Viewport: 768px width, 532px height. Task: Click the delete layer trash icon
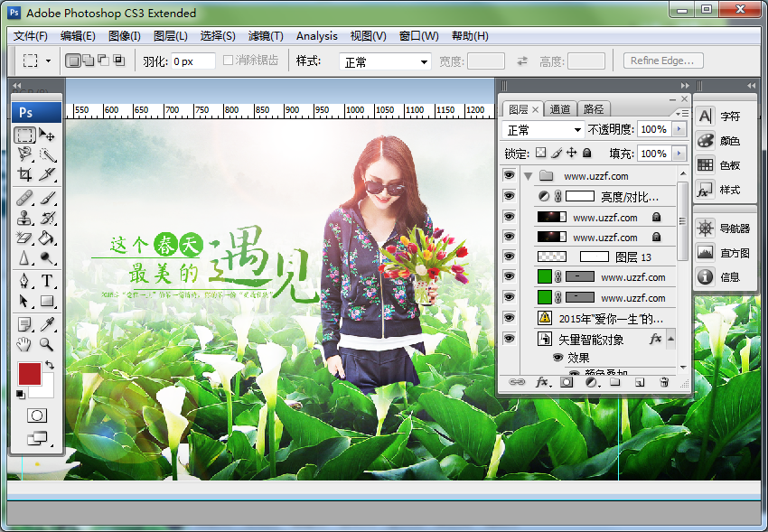point(664,382)
